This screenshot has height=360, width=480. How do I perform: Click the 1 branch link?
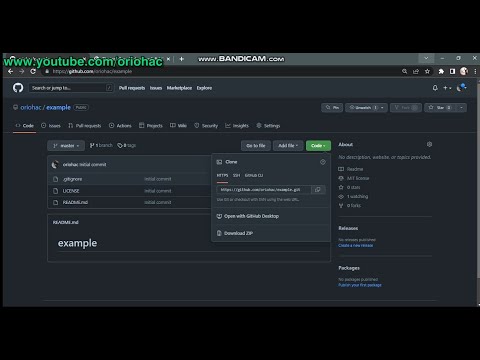101,145
